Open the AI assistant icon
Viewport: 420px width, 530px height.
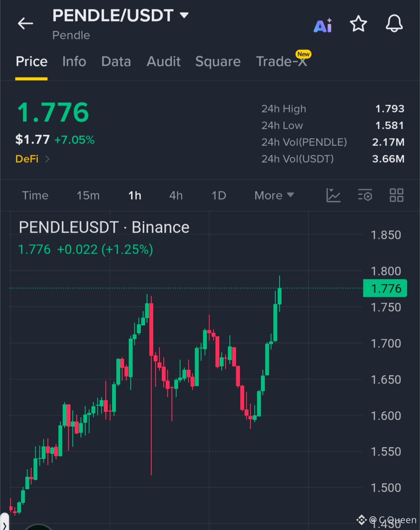323,25
